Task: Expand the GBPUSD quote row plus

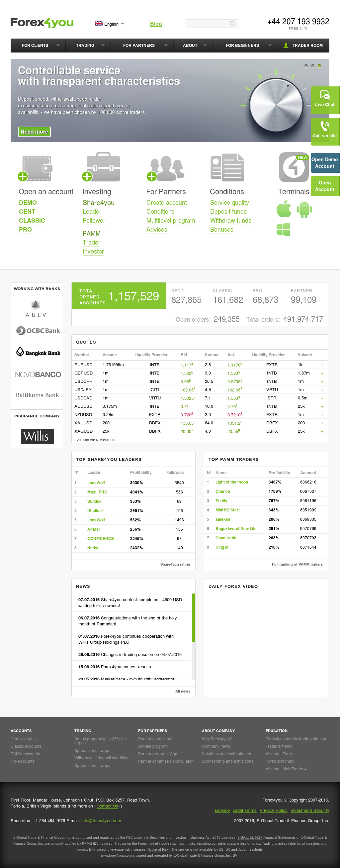Action: [322, 373]
